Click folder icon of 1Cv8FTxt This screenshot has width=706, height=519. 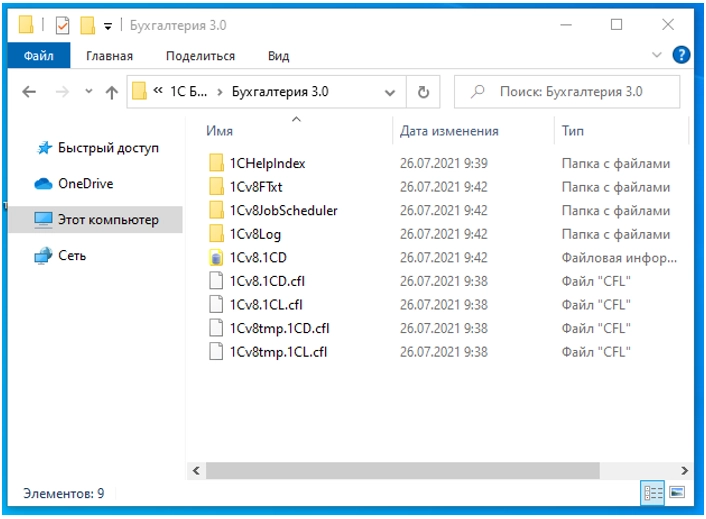click(216, 186)
